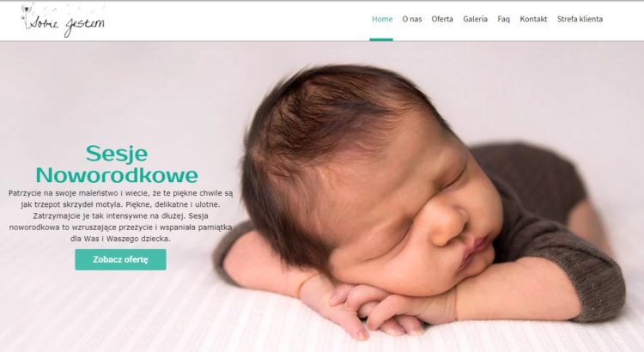The height and width of the screenshot is (352, 644).
Task: Go to the Home menu item
Action: tap(382, 19)
